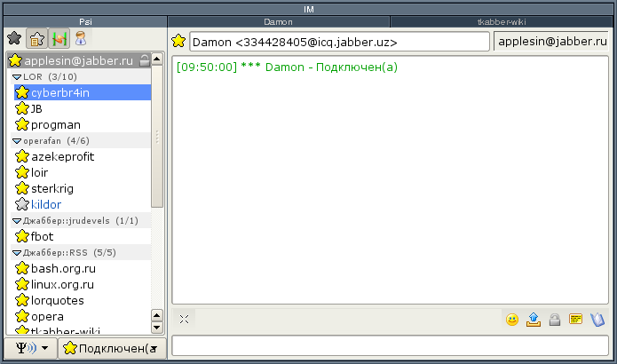Collapse the LOR contact group
617x364 pixels.
click(16, 77)
